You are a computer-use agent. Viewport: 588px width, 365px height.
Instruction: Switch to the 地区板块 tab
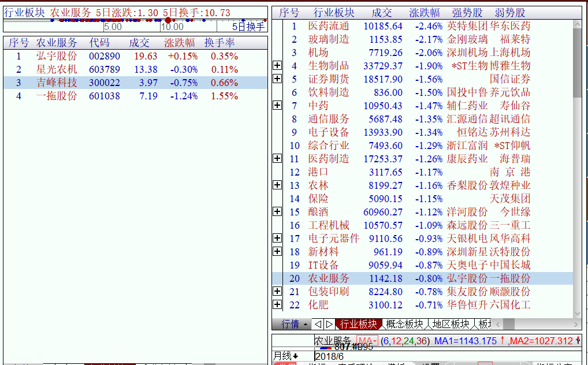coord(451,324)
